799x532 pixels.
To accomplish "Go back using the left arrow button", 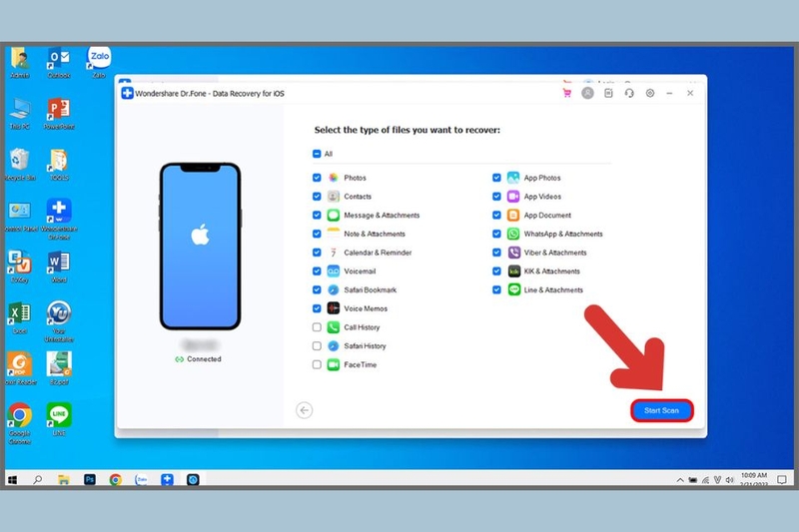I will point(305,410).
